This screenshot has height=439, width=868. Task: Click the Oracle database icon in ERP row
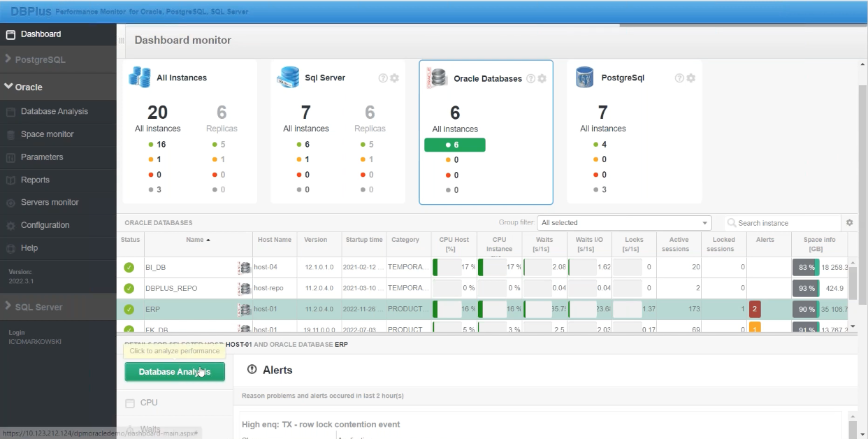point(244,309)
